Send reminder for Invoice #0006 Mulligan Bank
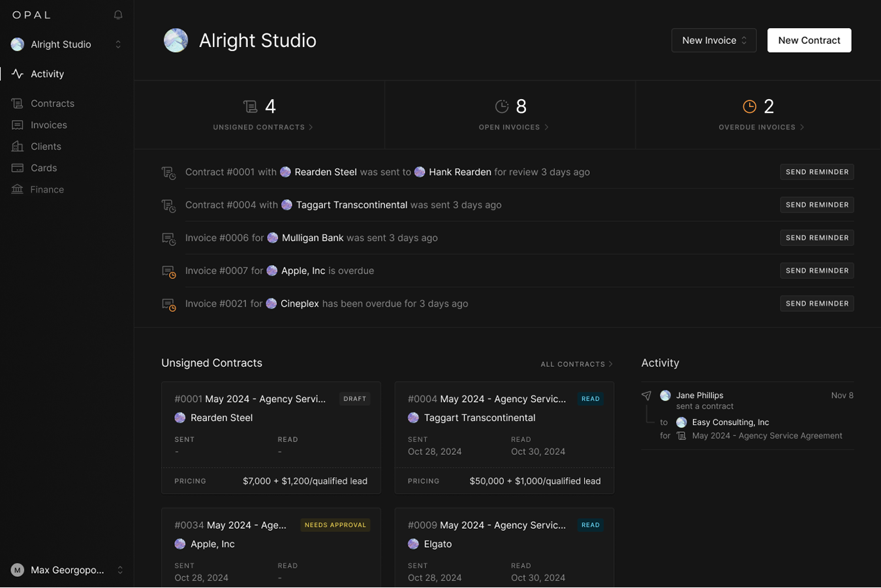Screen dimensions: 881x588 (x=817, y=238)
